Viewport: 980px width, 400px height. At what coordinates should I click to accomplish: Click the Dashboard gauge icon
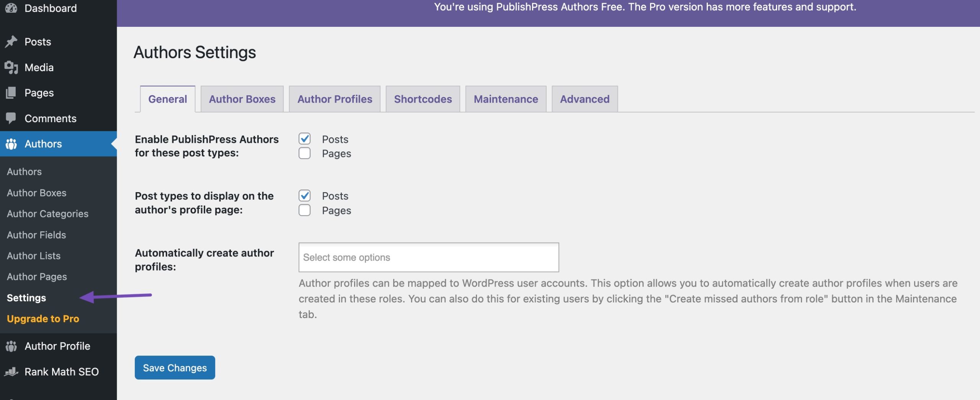point(11,8)
